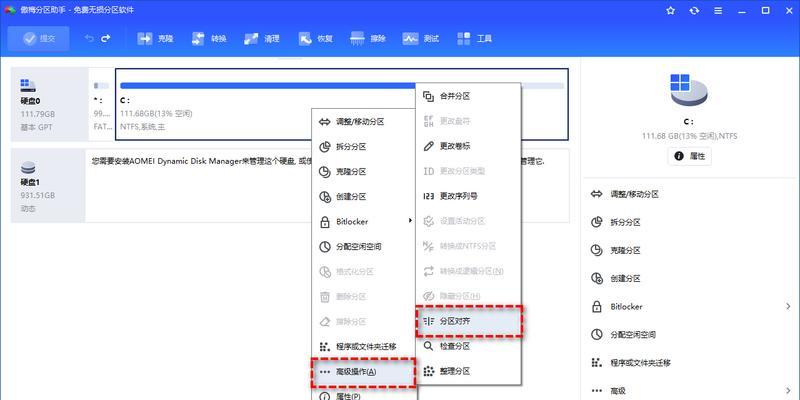Click the 提交 submit button in toolbar
The height and width of the screenshot is (400, 800).
pyautogui.click(x=39, y=38)
